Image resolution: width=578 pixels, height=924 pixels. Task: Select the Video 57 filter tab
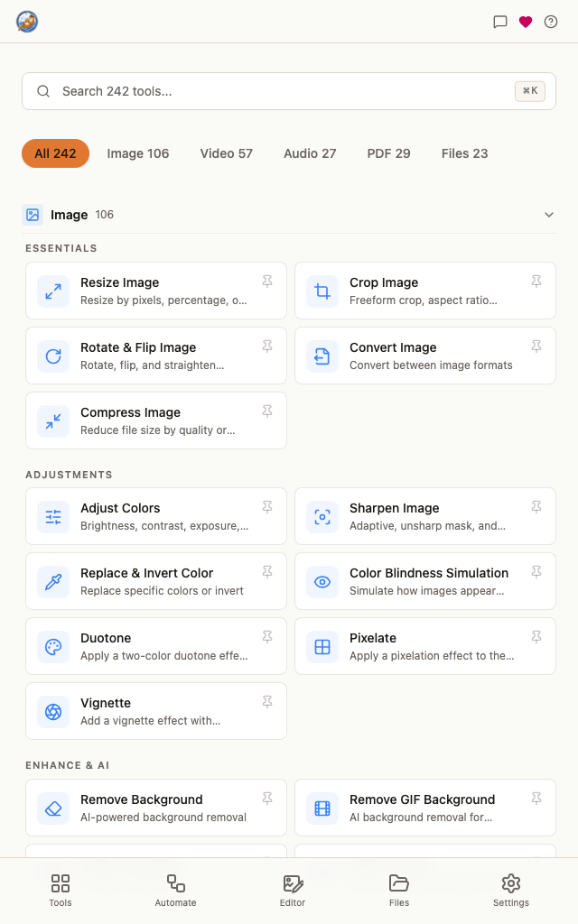[227, 153]
